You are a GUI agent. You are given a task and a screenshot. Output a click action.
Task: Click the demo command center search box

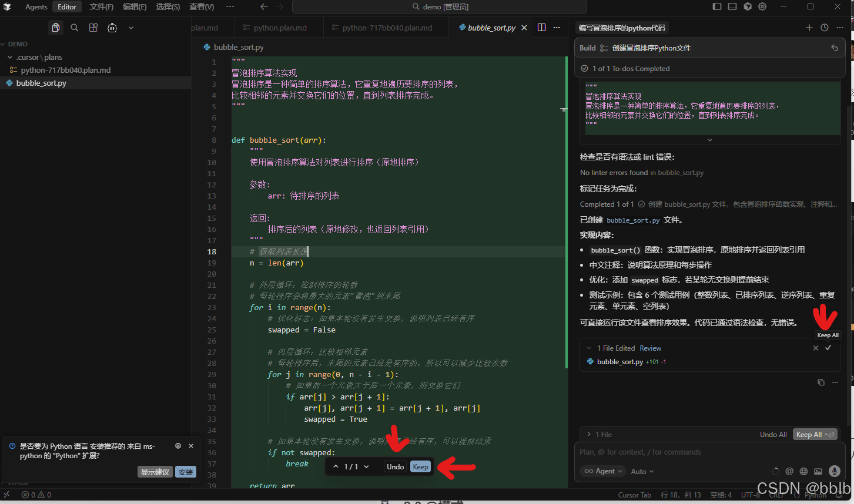click(x=440, y=6)
